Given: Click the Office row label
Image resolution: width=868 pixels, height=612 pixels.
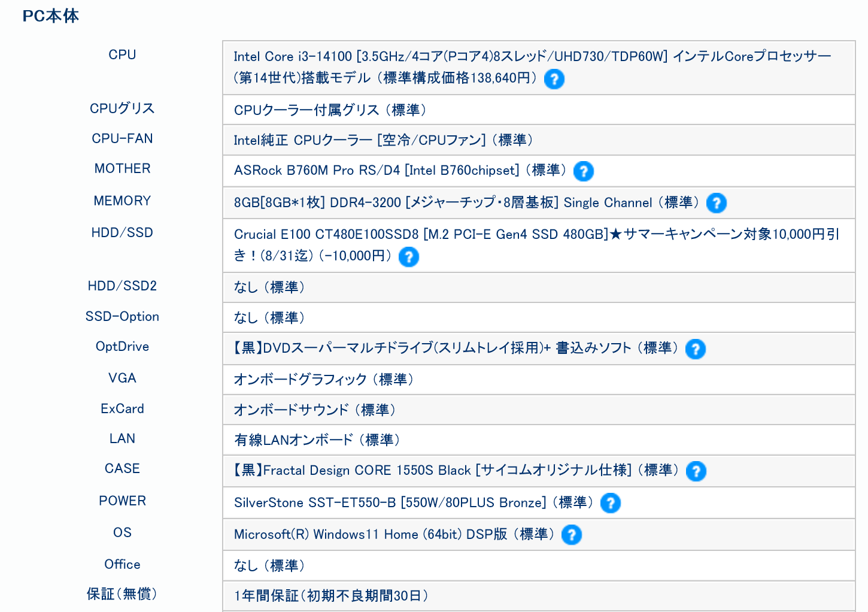Looking at the screenshot, I should (x=122, y=564).
